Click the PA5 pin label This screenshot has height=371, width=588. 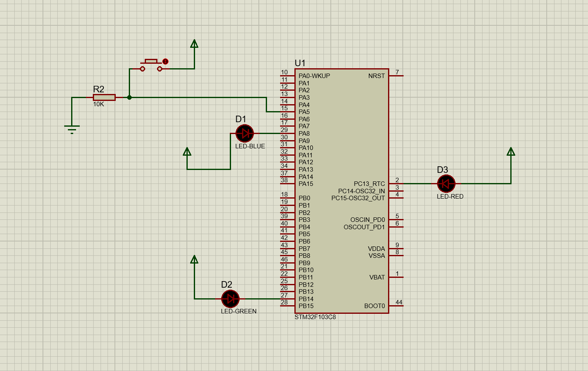point(304,112)
